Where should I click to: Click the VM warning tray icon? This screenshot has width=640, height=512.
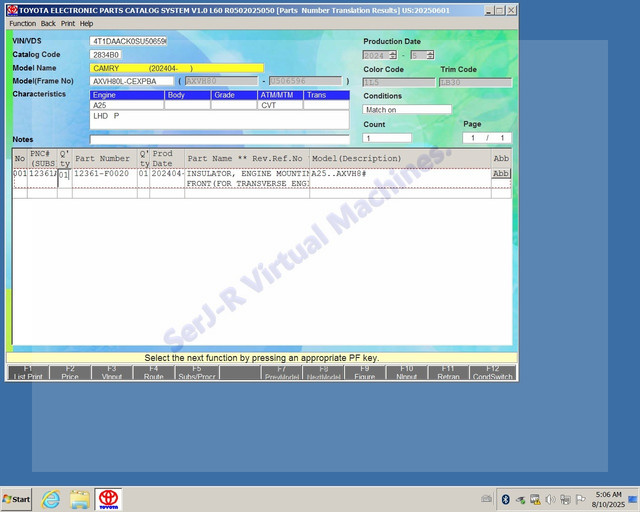[x=535, y=499]
